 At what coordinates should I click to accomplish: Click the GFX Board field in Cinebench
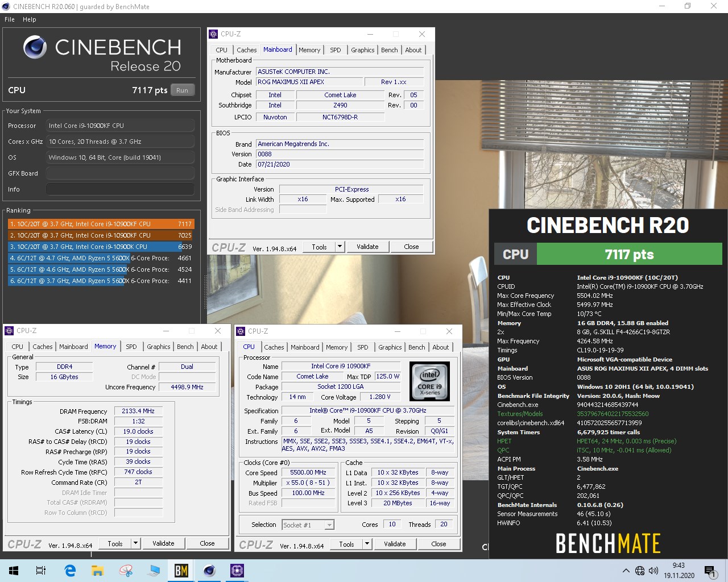[x=120, y=173]
